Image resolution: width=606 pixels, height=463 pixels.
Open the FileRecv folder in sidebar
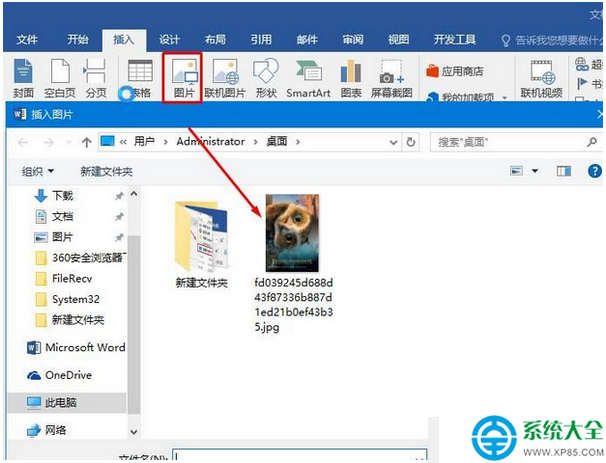tap(63, 279)
